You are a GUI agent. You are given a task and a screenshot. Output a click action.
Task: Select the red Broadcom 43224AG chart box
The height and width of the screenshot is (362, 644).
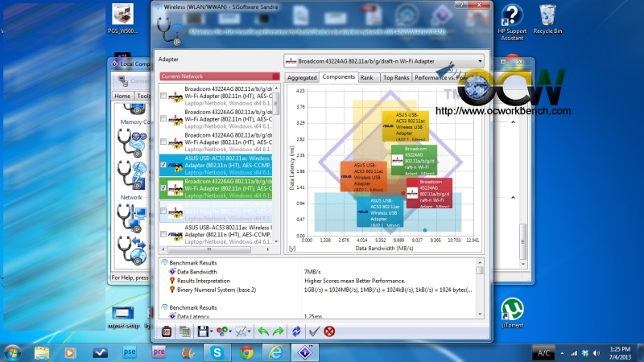point(429,193)
